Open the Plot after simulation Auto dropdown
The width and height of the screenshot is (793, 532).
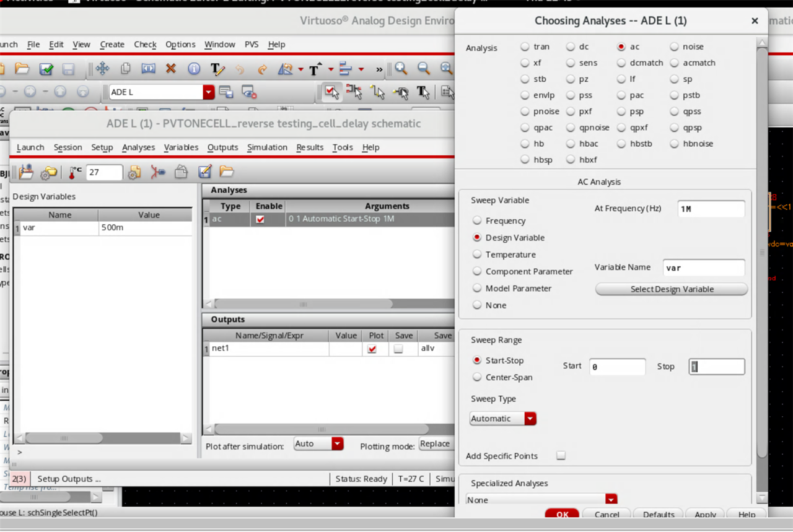point(337,443)
